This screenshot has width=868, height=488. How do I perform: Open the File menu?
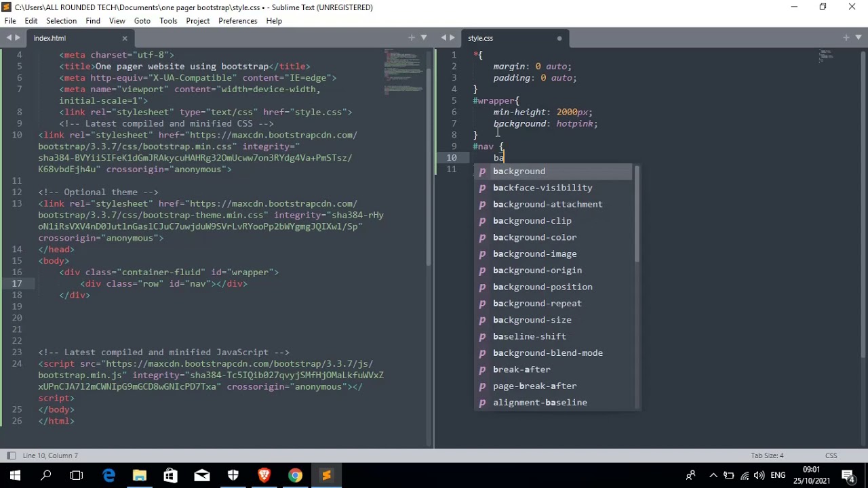coord(10,21)
